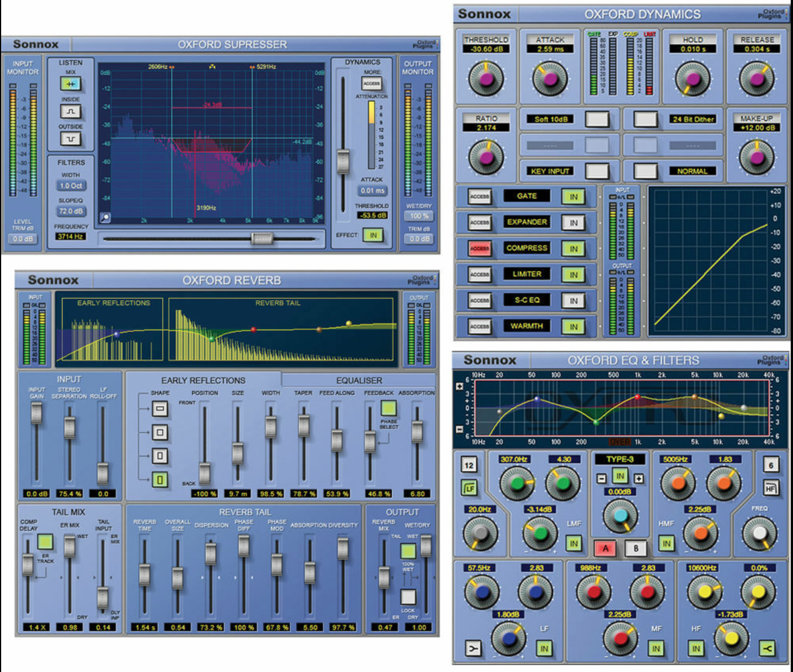Screen dimensions: 793x672
Task: Toggle the COMPRESS IN button in Oxford Dynamics
Action: [573, 248]
